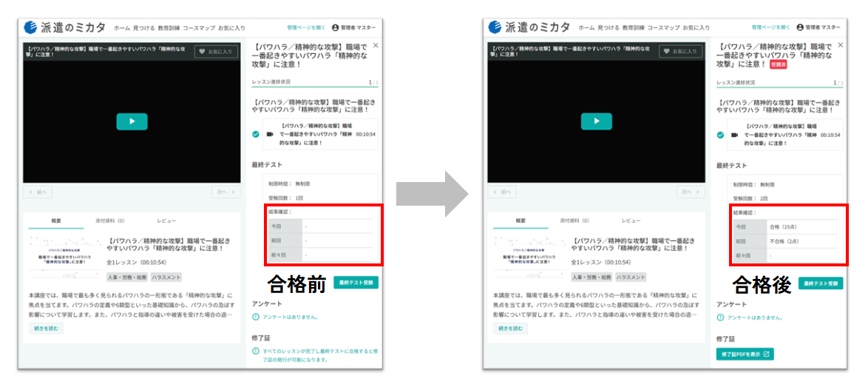Click 00:10:54 lesson duration in 合格後 panel

tap(830, 135)
